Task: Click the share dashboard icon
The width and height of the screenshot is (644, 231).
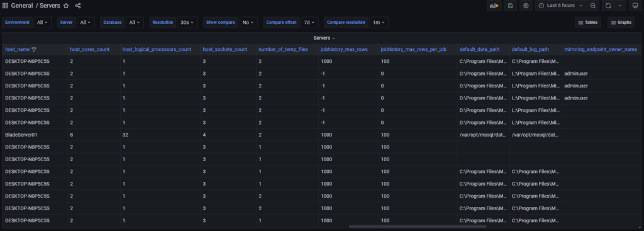Action: 78,6
